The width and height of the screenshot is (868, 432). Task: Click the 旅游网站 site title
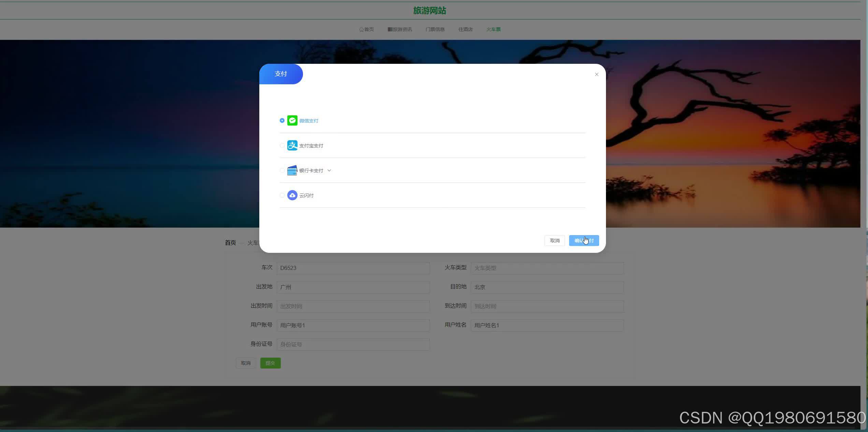pyautogui.click(x=430, y=11)
